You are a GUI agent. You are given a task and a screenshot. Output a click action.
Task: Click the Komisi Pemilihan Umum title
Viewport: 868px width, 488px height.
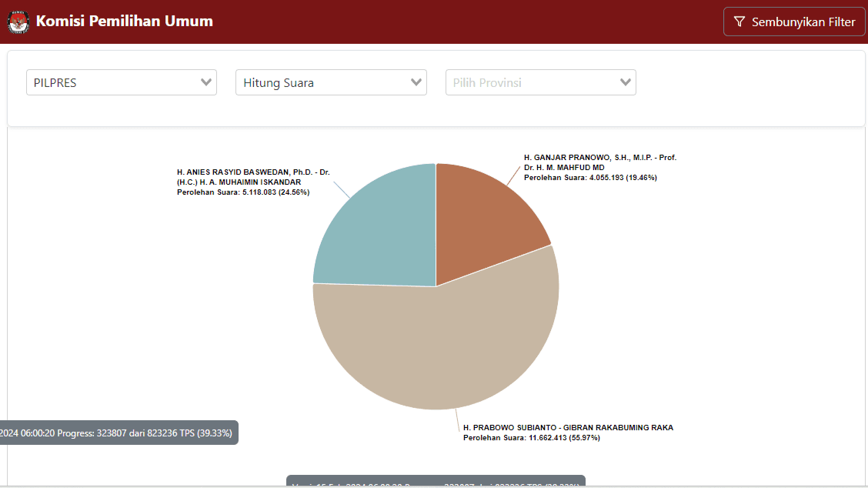125,22
